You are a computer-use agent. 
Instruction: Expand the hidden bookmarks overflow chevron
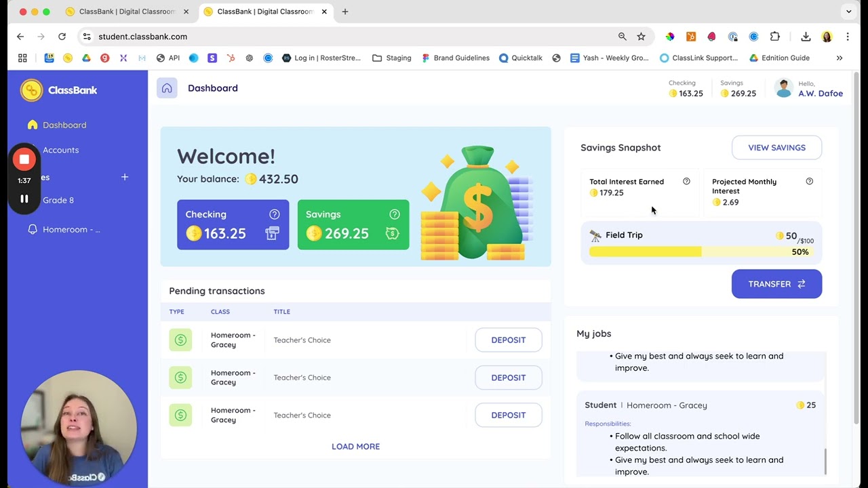(x=840, y=58)
